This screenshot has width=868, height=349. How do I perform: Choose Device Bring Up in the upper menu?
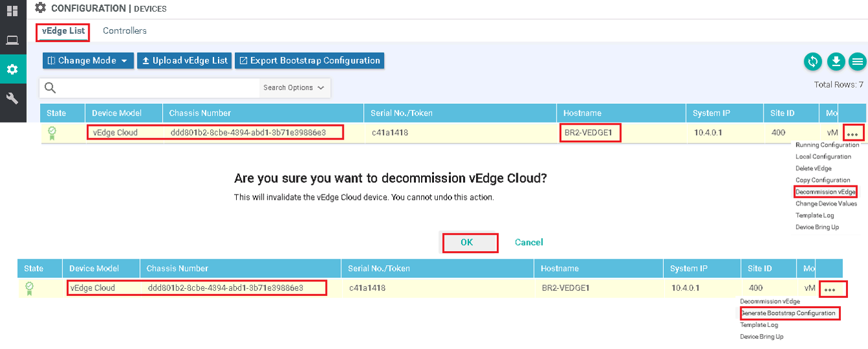(x=817, y=227)
